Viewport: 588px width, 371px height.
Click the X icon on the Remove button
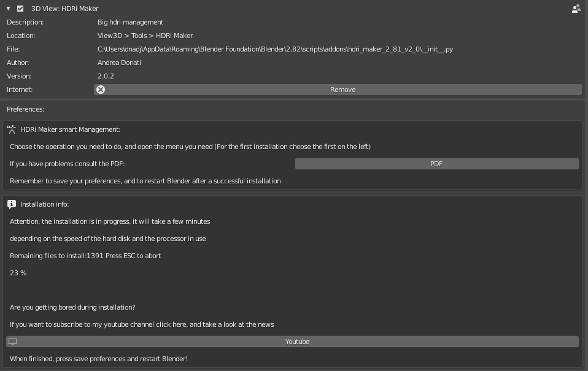click(101, 90)
